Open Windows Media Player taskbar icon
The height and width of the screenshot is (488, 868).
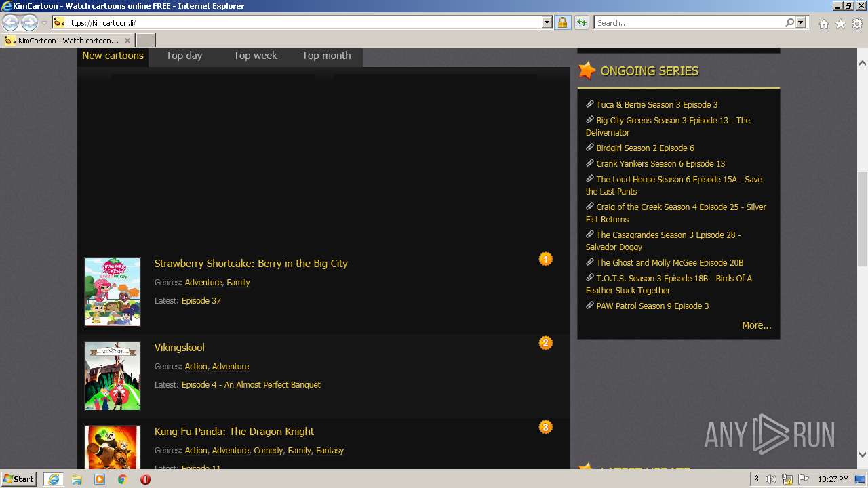(x=100, y=479)
